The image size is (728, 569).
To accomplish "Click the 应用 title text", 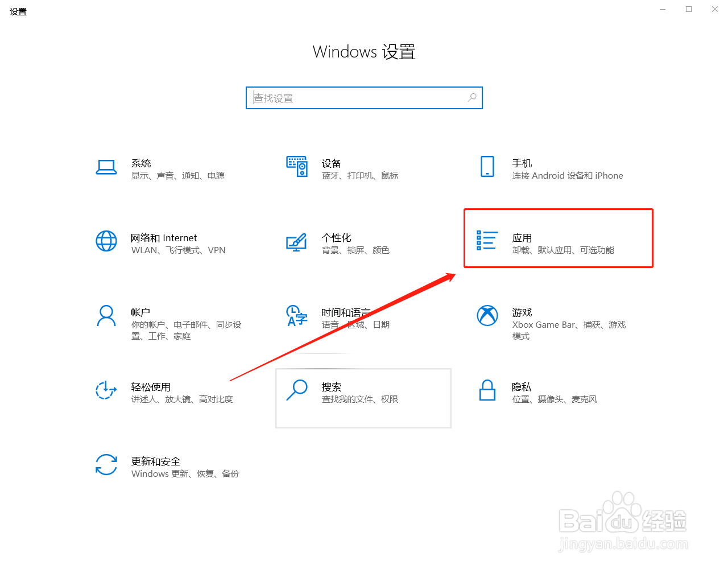I will coord(522,238).
